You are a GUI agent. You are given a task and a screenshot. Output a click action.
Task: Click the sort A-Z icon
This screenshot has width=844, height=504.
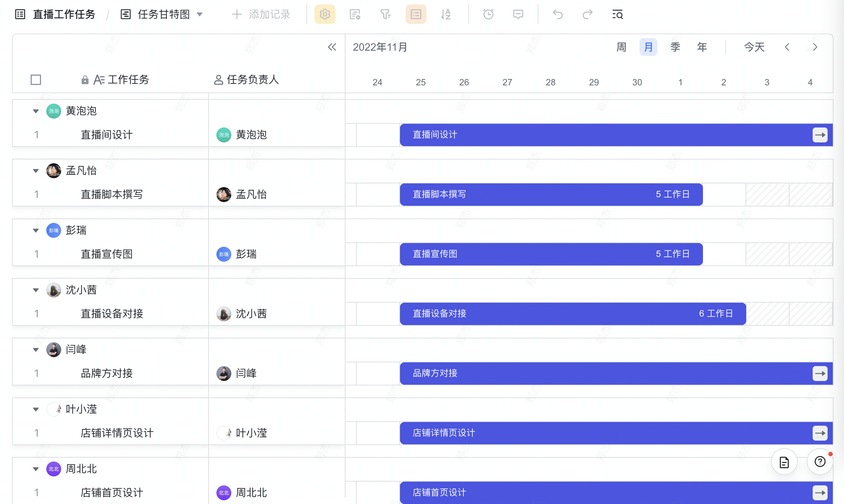tap(446, 15)
